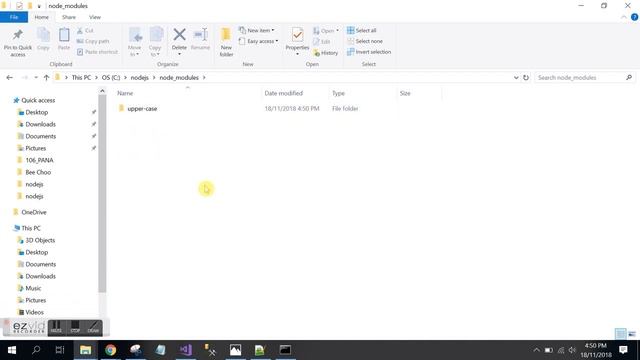Open Videos under This PC
The height and width of the screenshot is (360, 640).
[x=34, y=313]
